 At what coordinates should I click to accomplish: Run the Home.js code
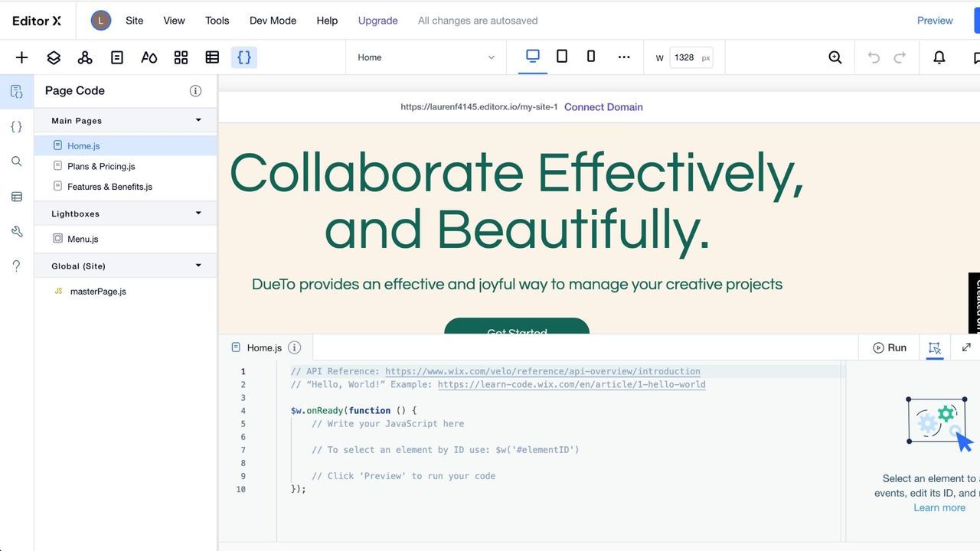pyautogui.click(x=890, y=347)
